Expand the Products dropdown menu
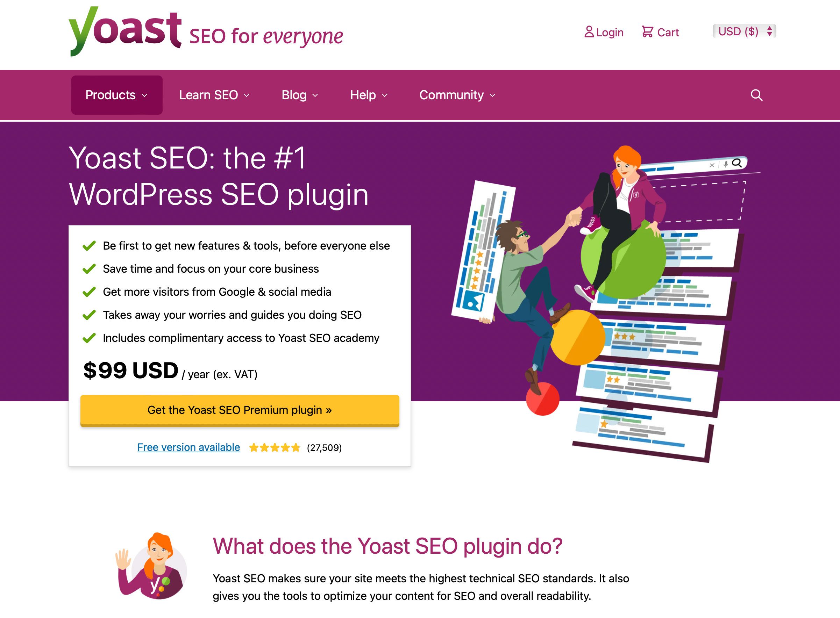The height and width of the screenshot is (618, 840). 116,94
